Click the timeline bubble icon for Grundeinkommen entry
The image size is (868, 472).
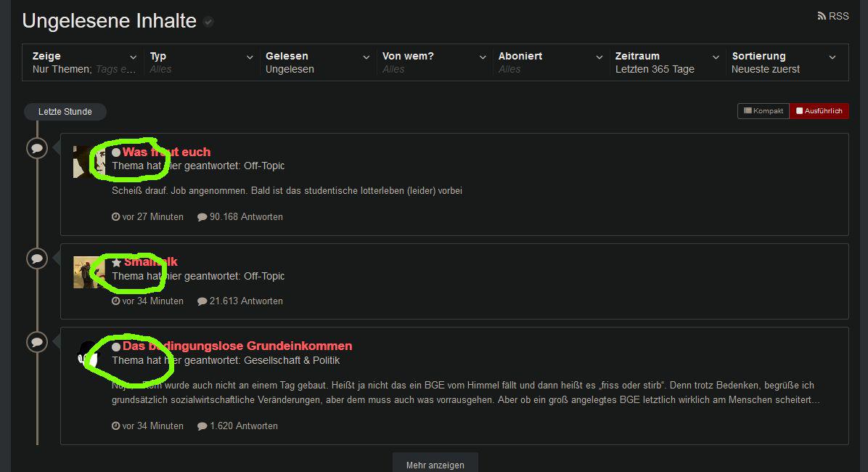tap(37, 342)
